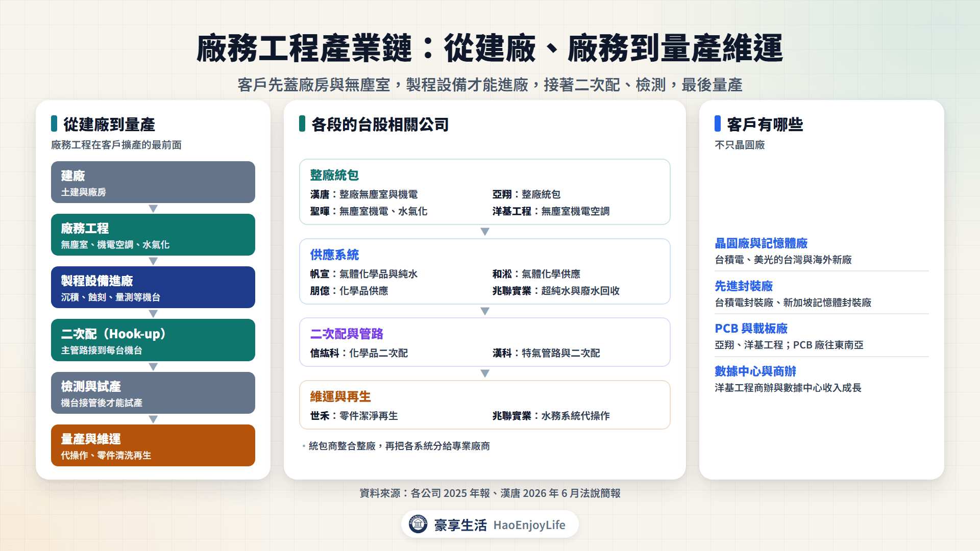Click 台積電、美光的台灣與海外新廠 line
Screen dimensions: 980x551
[x=783, y=260]
